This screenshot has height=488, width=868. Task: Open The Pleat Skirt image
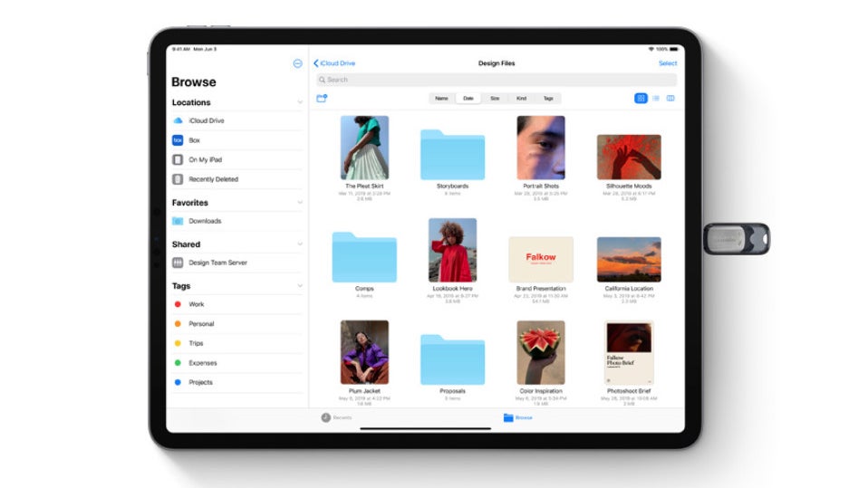[x=364, y=148]
